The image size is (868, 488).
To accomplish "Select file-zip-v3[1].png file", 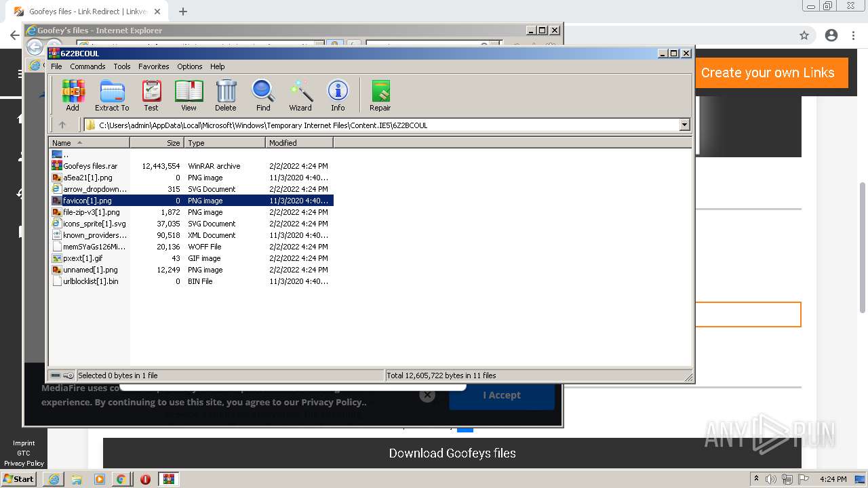I will point(191,212).
